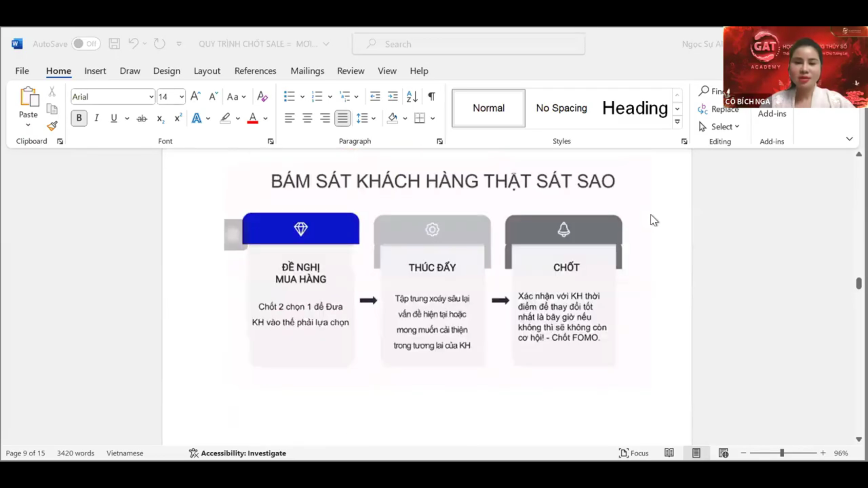Center align the text
The height and width of the screenshot is (488, 868).
(307, 118)
